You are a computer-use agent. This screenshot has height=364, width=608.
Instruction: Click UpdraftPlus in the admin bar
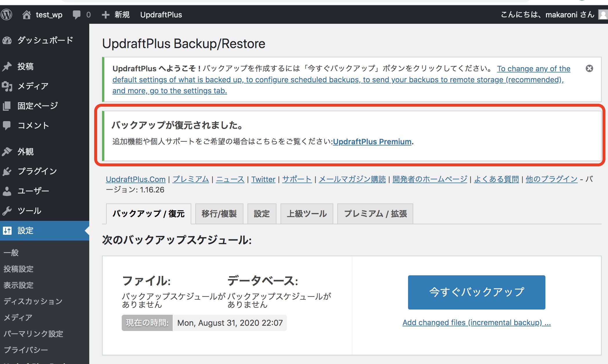[161, 14]
